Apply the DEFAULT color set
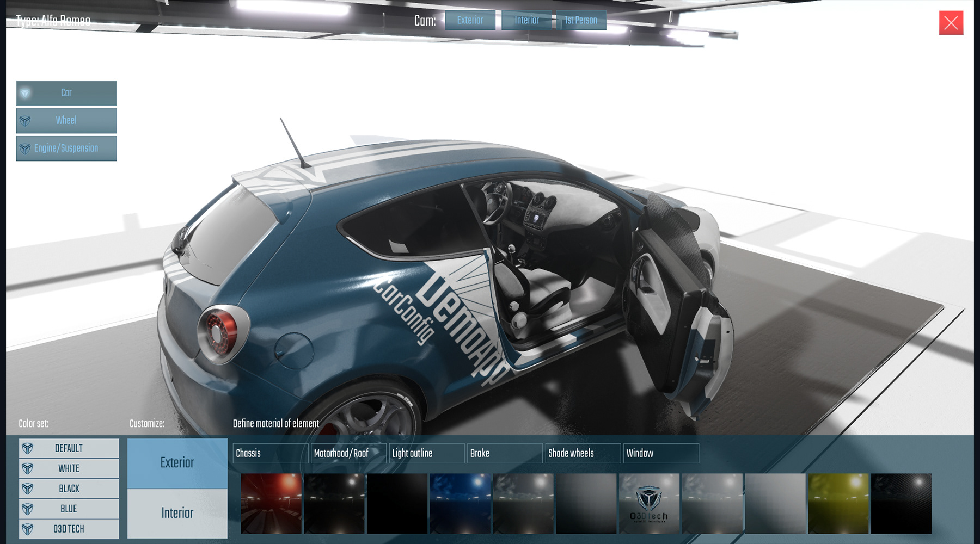980x544 pixels. coord(69,448)
